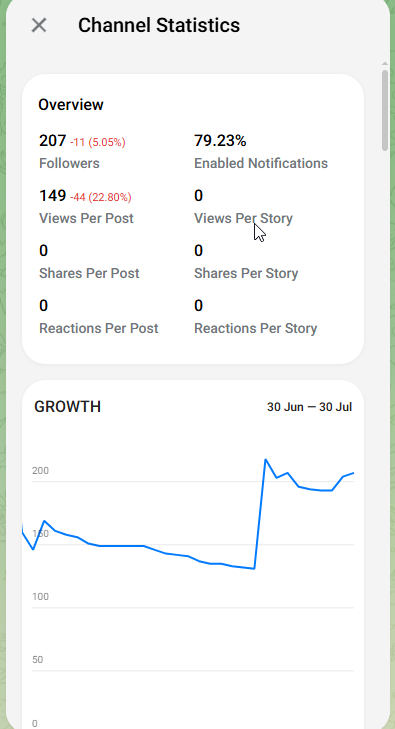The image size is (395, 729).
Task: Click the 207 Followers count
Action: (x=53, y=140)
